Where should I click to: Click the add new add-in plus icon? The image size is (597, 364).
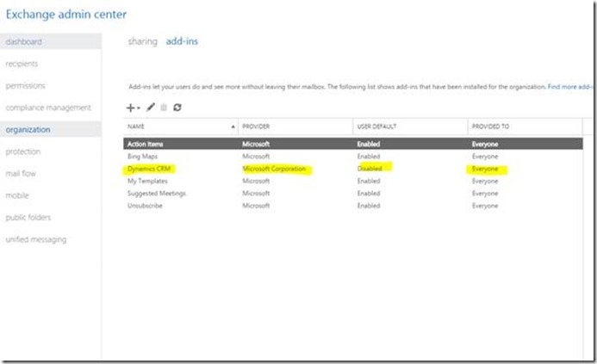coord(131,108)
